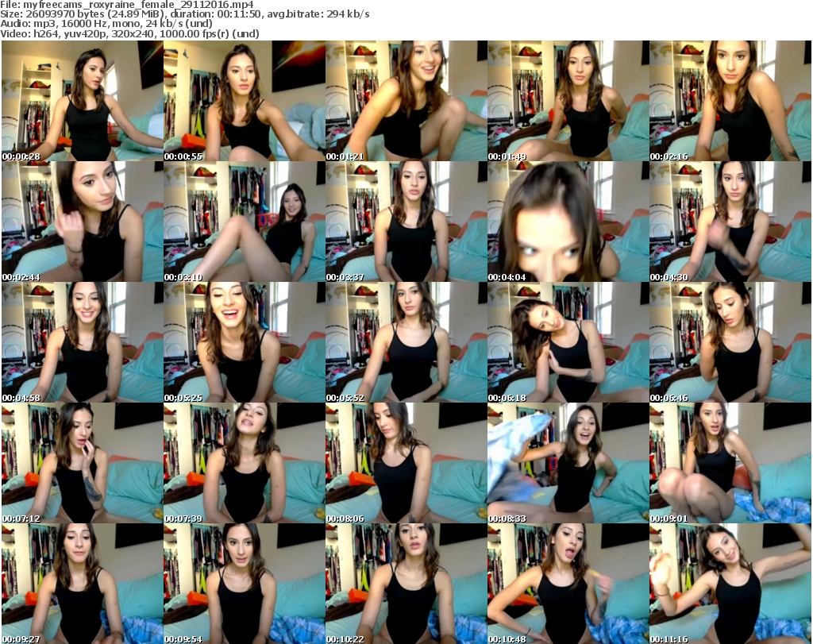Select the thumbnail timestamped 00:02:44

[82, 222]
